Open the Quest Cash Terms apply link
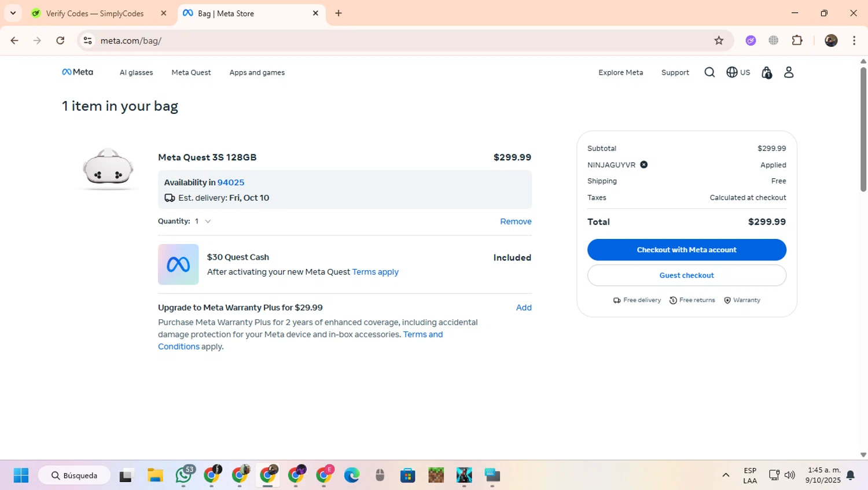The image size is (868, 490). [x=375, y=272]
